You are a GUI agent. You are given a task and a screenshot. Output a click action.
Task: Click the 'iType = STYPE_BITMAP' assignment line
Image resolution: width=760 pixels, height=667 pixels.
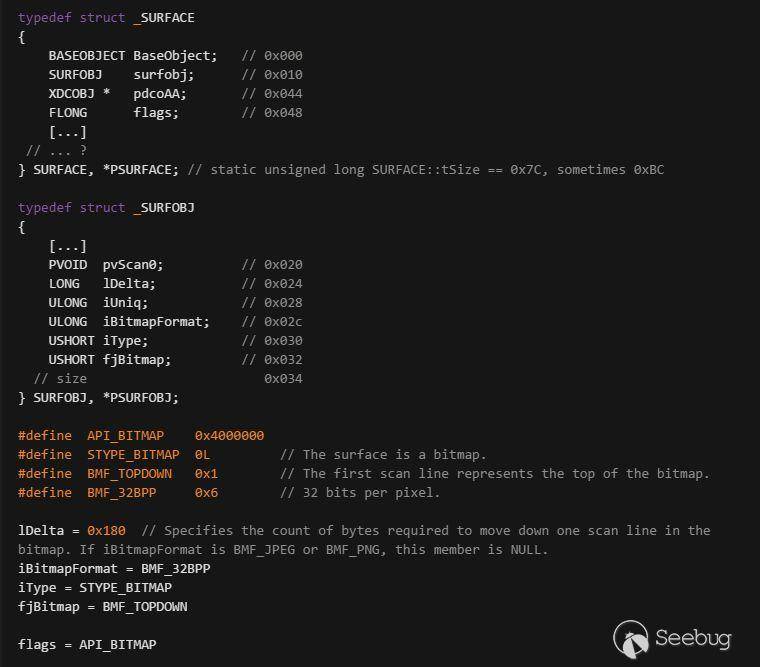click(x=95, y=588)
